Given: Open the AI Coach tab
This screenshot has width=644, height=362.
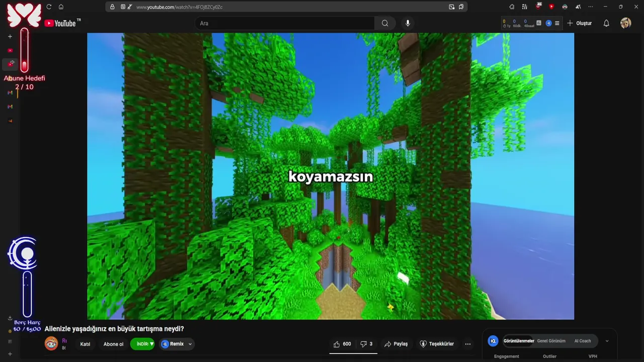Looking at the screenshot, I should (x=583, y=341).
